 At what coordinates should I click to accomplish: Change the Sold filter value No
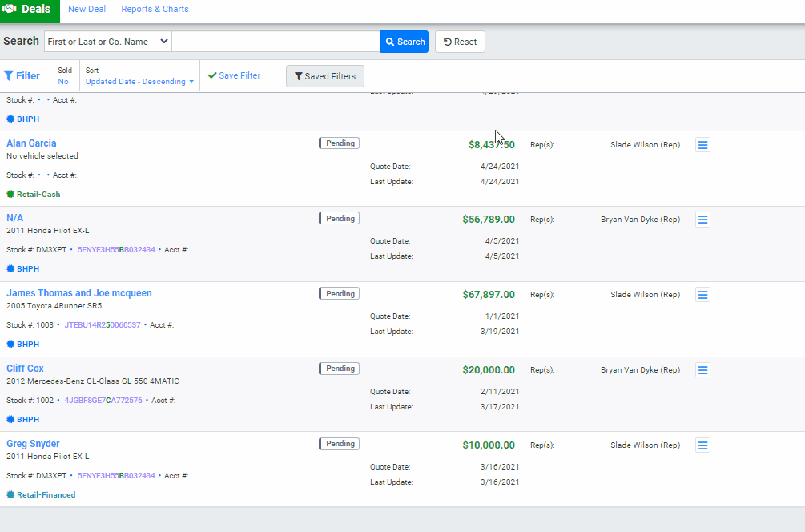(63, 82)
